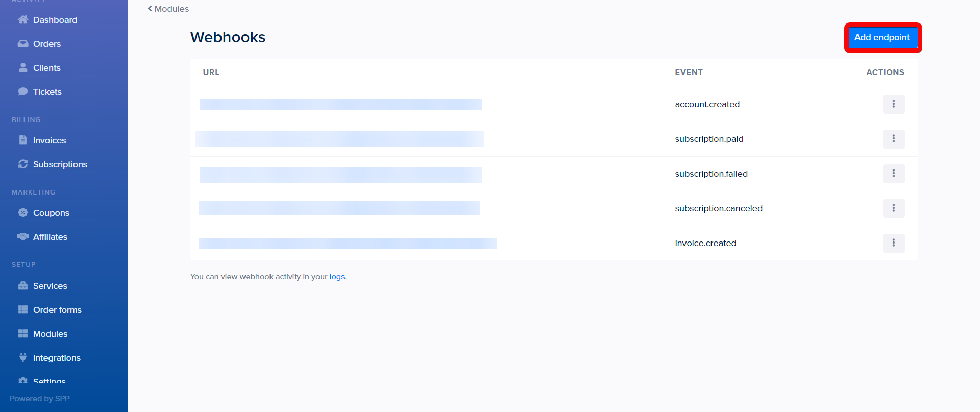Screen dimensions: 980x412
Task: Open Affiliates under Marketing
Action: (x=50, y=237)
